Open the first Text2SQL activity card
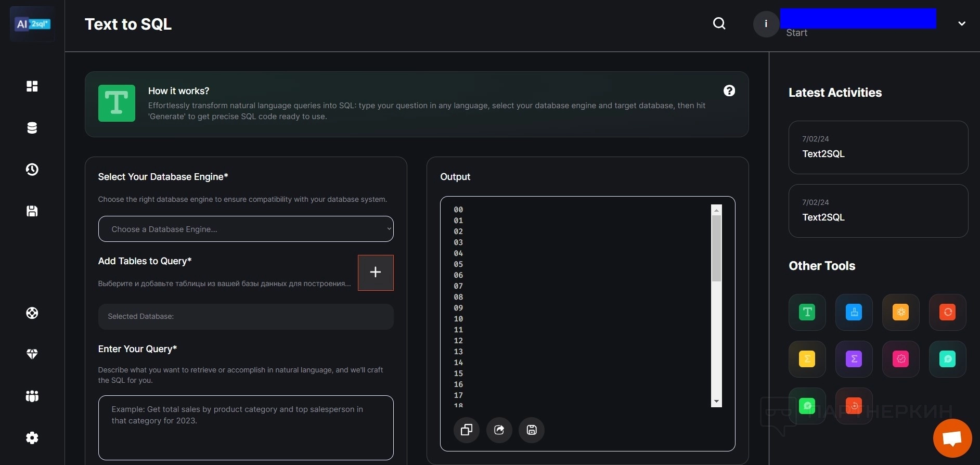 [878, 147]
